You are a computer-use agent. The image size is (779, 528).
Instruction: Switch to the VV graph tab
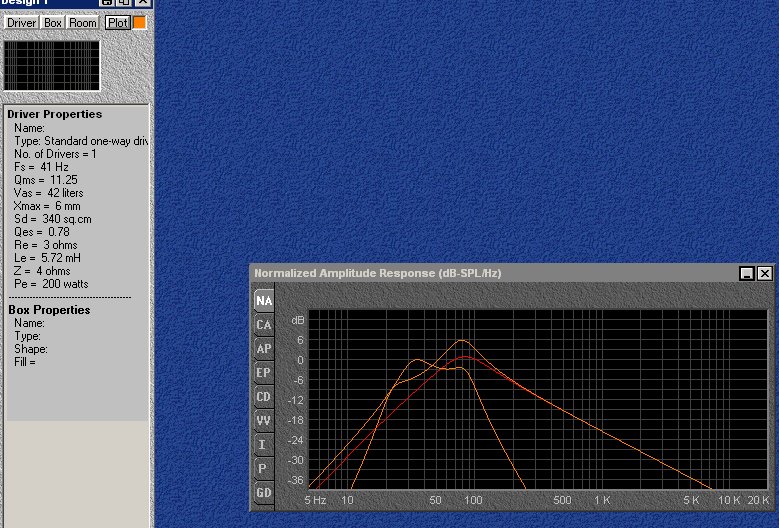coord(264,421)
